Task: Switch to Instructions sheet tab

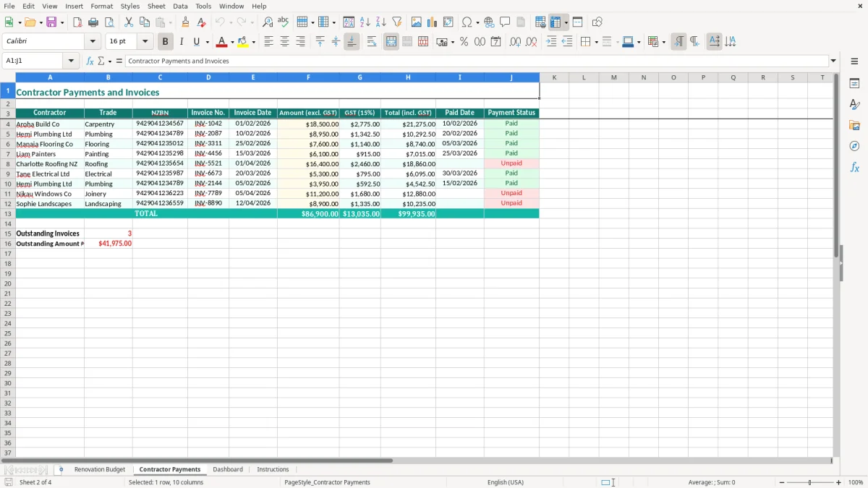Action: 273,470
